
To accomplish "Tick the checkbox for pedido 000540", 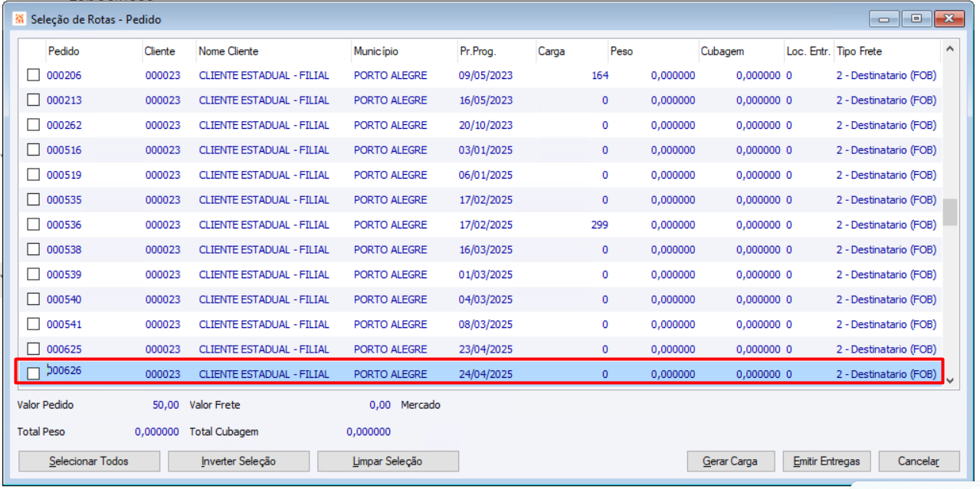I will point(33,300).
